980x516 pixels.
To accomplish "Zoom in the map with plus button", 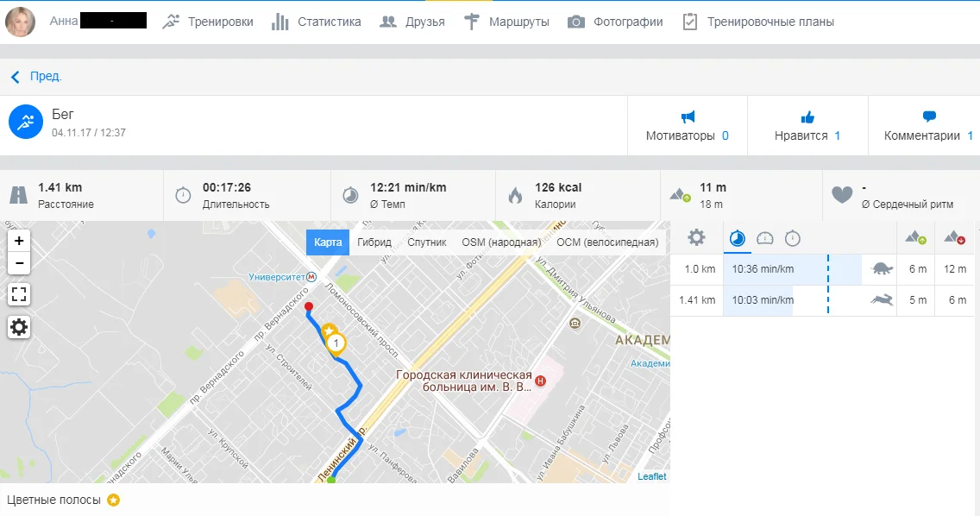I will [19, 241].
